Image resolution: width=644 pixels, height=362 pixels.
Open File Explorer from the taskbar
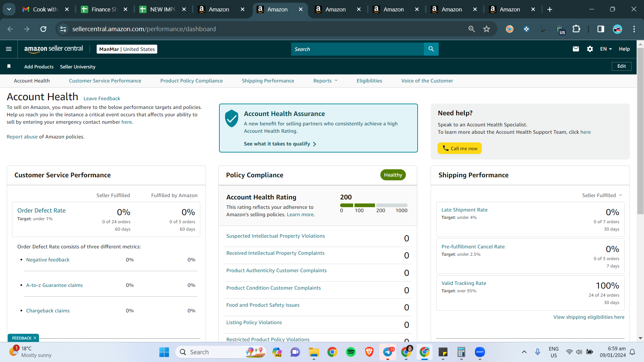(314, 352)
